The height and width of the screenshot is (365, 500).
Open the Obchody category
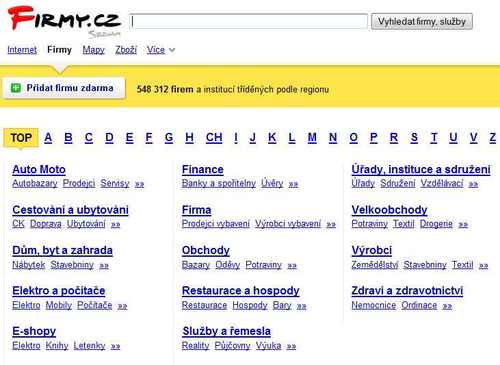(206, 250)
